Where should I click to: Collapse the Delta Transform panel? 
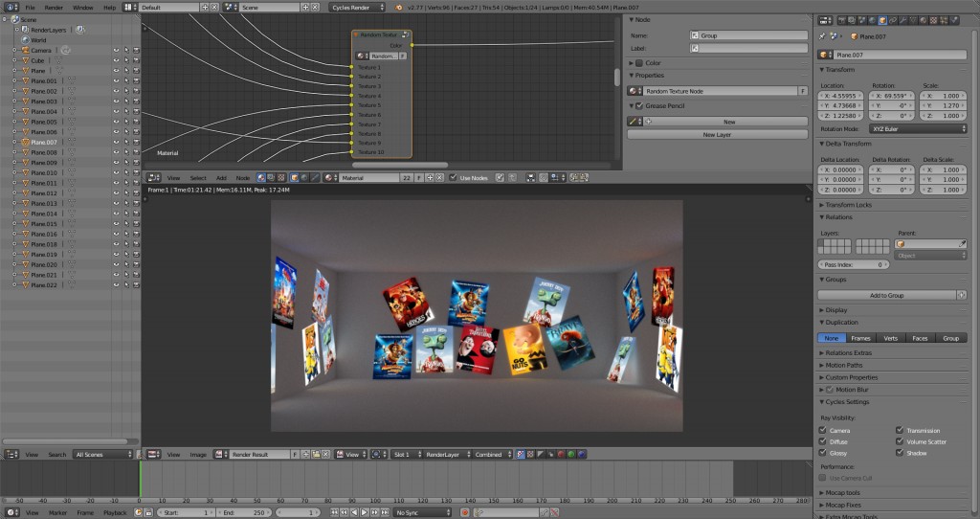(846, 144)
